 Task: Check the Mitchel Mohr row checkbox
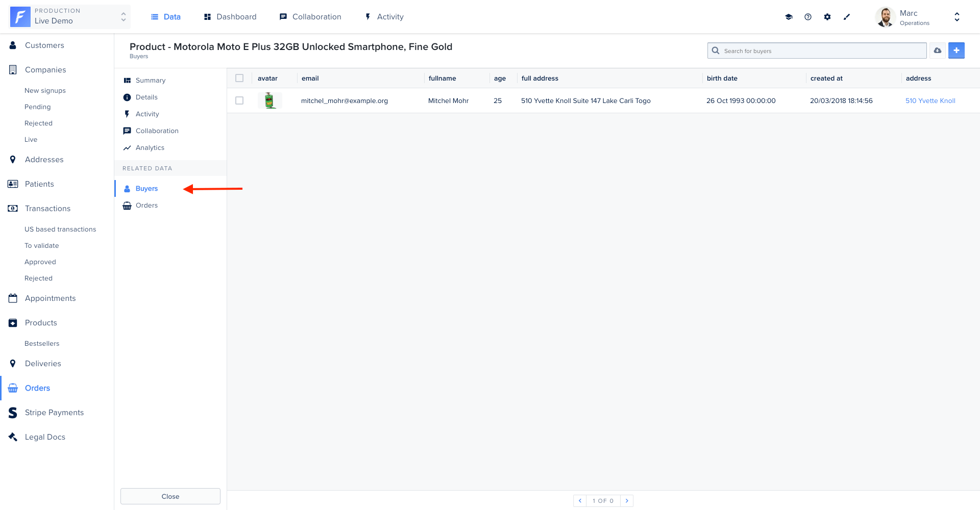(239, 100)
